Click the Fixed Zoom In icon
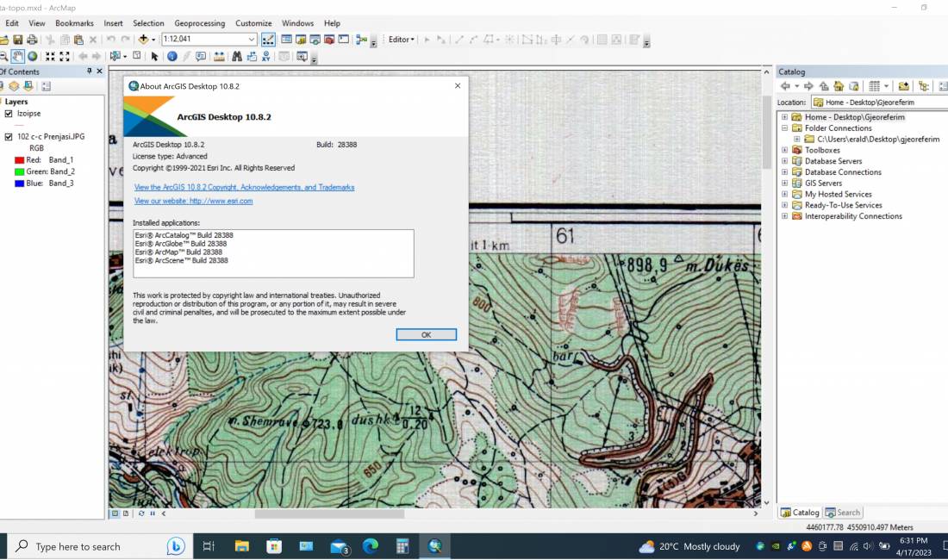This screenshot has height=560, width=948. click(x=50, y=56)
